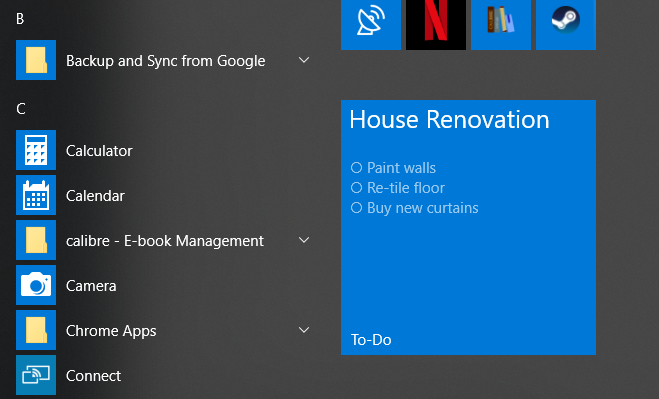
Task: Click the Paint walls text
Action: click(x=401, y=168)
